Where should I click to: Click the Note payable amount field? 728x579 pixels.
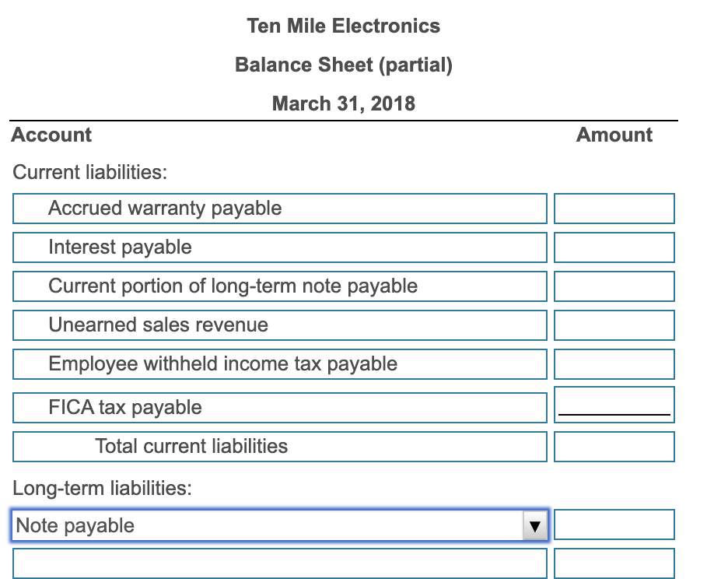pos(614,524)
